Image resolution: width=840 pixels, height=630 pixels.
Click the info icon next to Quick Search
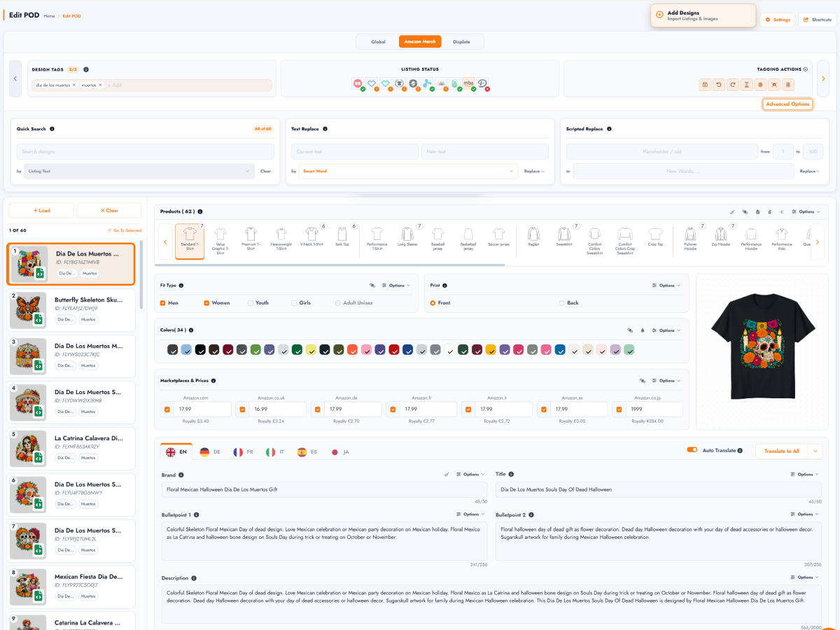pyautogui.click(x=52, y=129)
